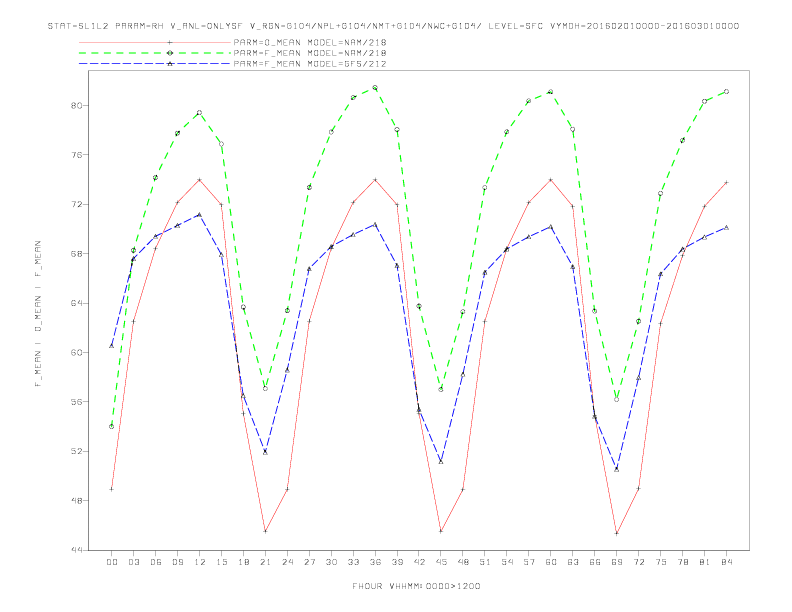792x612 pixels.
Task: Click the x-axis tick label 75
Action: tap(661, 562)
